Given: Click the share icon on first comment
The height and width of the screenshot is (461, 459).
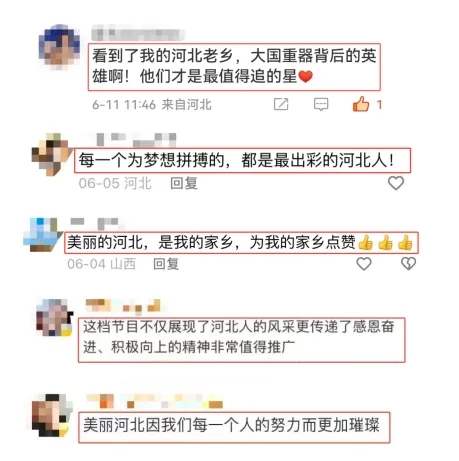Looking at the screenshot, I should (281, 104).
